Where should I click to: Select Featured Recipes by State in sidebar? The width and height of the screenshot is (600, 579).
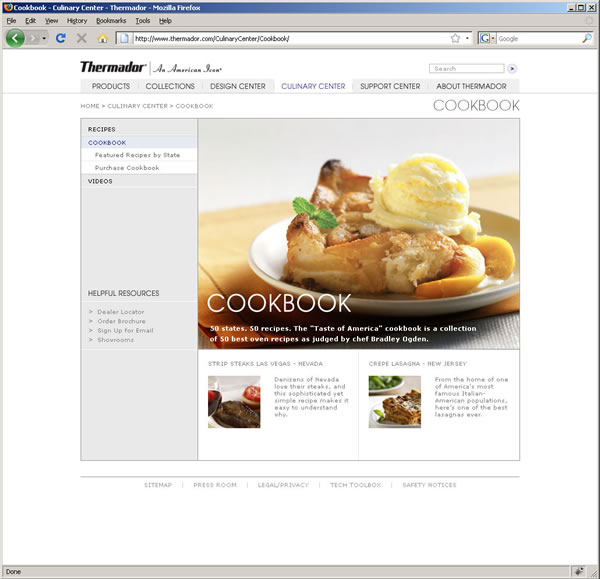137,155
